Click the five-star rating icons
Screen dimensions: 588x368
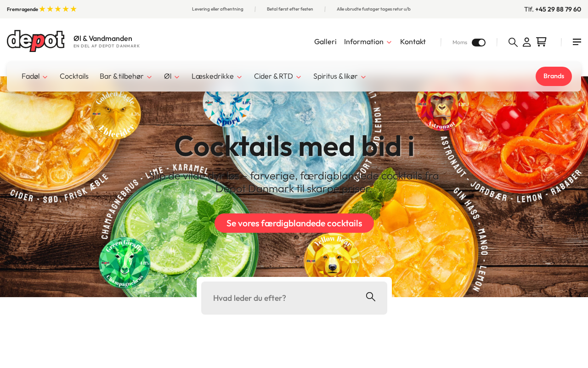(x=58, y=9)
